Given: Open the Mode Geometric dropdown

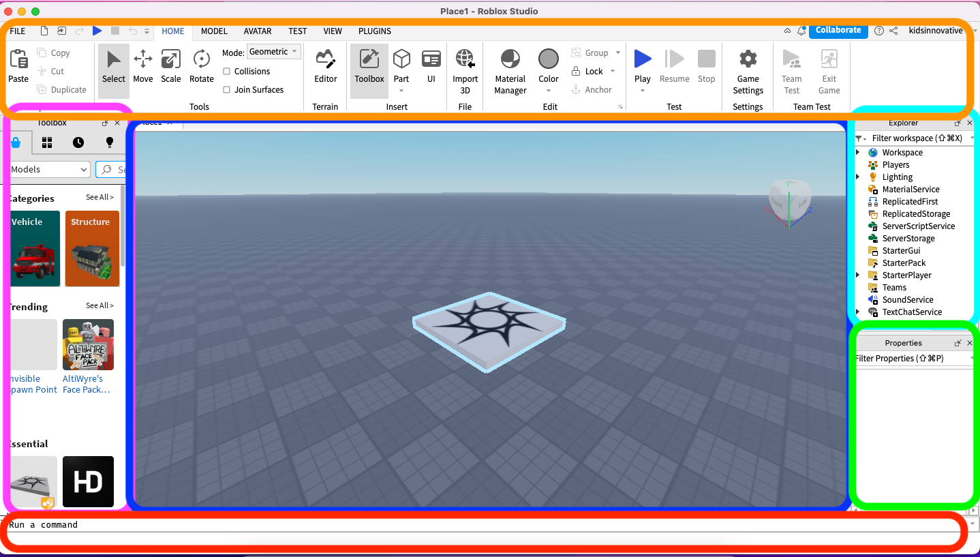Looking at the screenshot, I should [x=274, y=52].
